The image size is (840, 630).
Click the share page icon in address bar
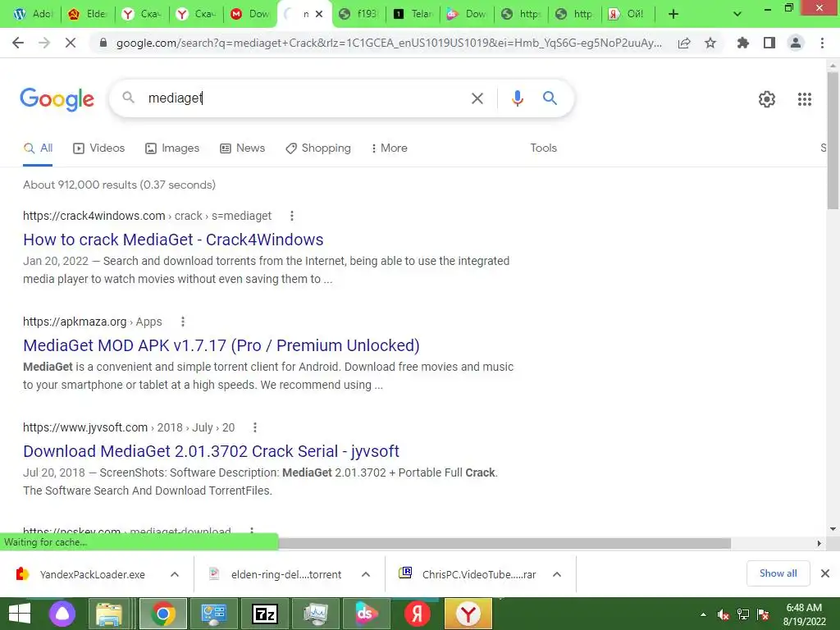coord(684,43)
